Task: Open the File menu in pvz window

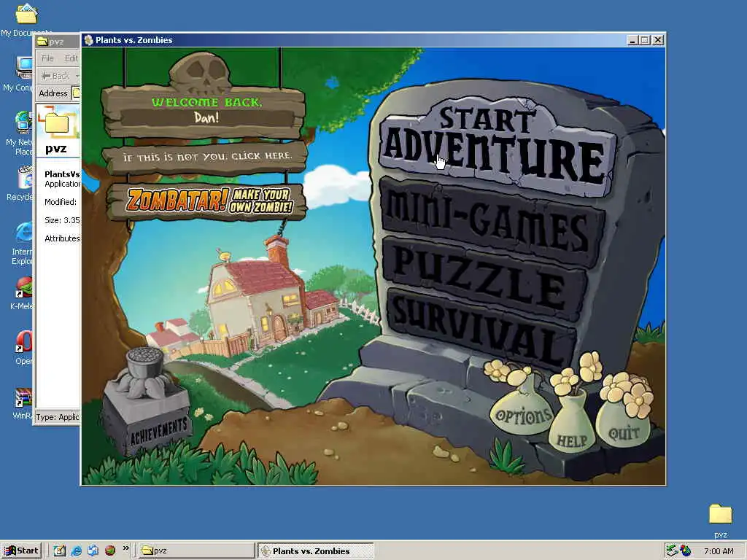Action: [47, 58]
